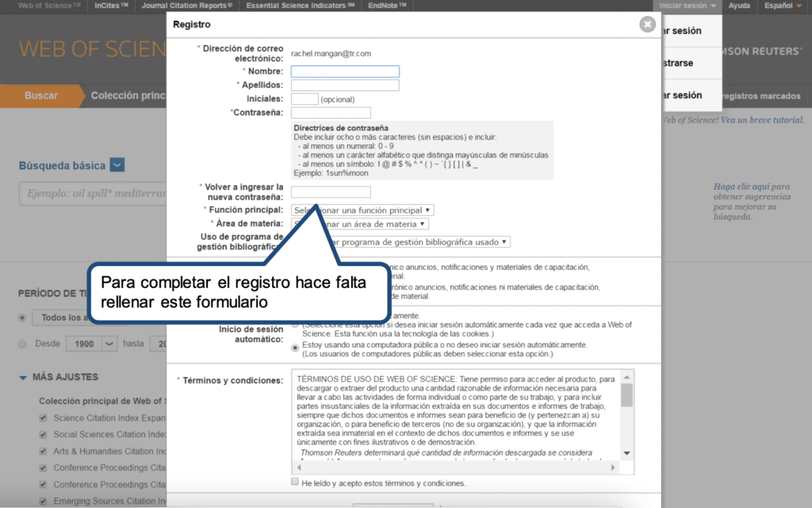Viewport: 812px width, 508px height.
Task: Click the email address rachel.mangan@tr.com
Action: tap(331, 53)
